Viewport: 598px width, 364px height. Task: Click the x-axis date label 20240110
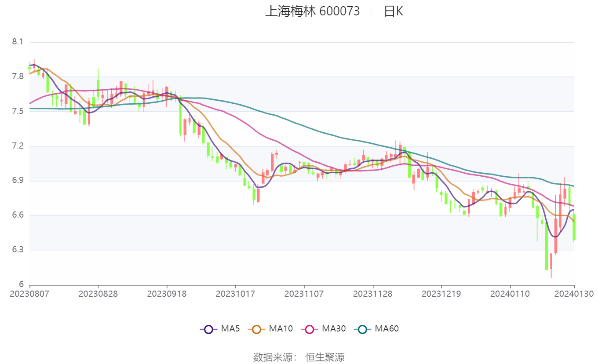pos(510,294)
